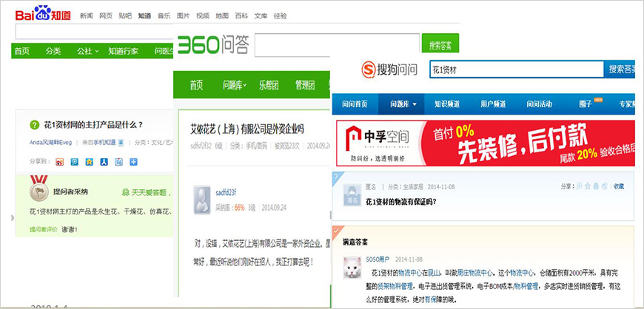Expand the 公社 dropdown in Baidu nav

tap(86, 51)
